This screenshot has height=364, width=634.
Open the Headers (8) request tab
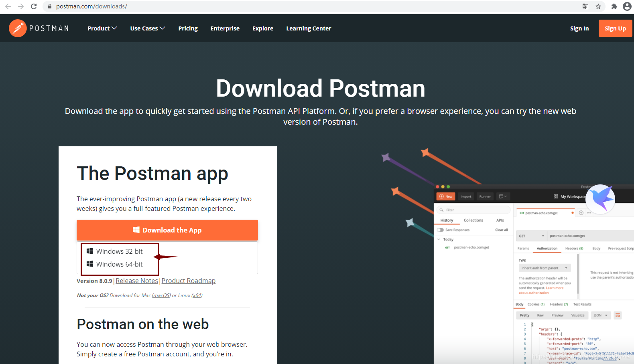tap(574, 249)
